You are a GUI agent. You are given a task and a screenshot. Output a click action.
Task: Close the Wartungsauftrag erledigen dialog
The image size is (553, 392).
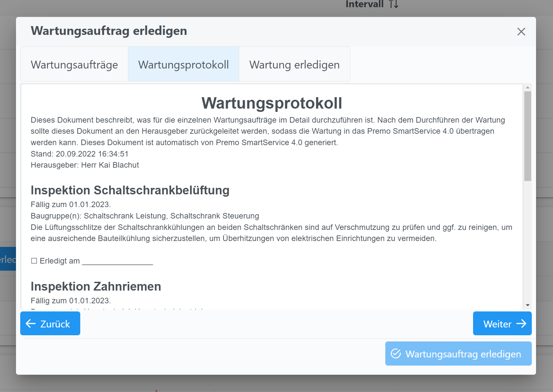(521, 32)
